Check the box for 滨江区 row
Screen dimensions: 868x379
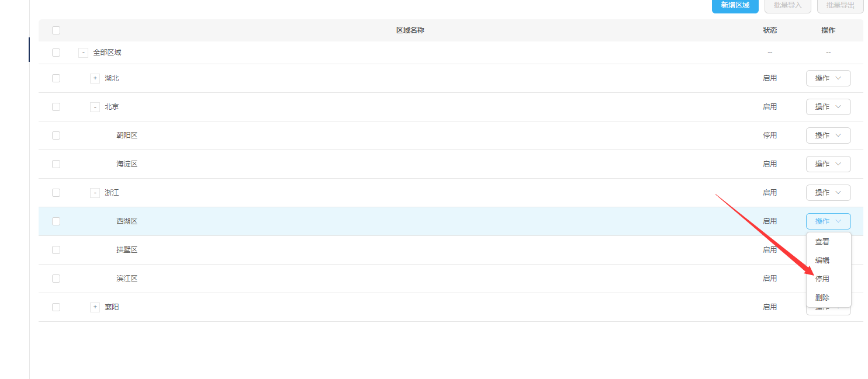pos(56,279)
